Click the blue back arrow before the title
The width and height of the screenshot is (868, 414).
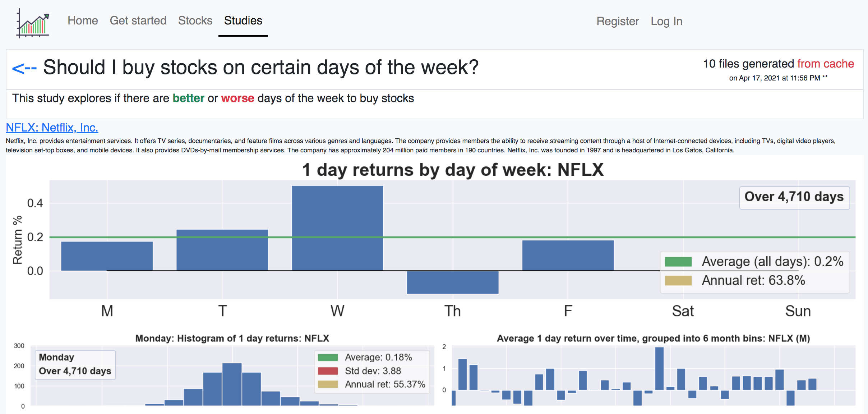coord(25,68)
